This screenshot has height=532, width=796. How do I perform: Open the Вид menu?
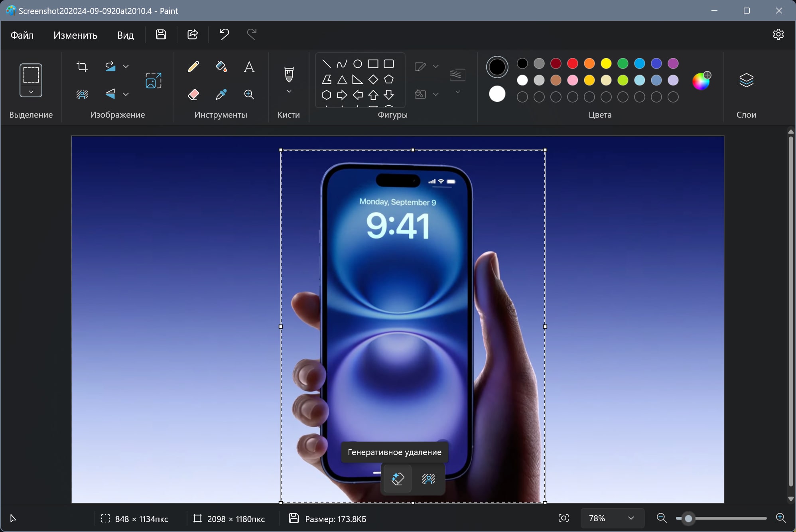125,35
